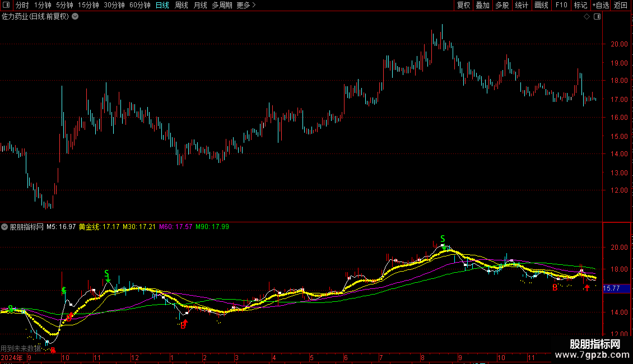Open dropdown beside 佐力药业(日线,前复权) title
This screenshot has height=364, width=633.
pos(75,16)
